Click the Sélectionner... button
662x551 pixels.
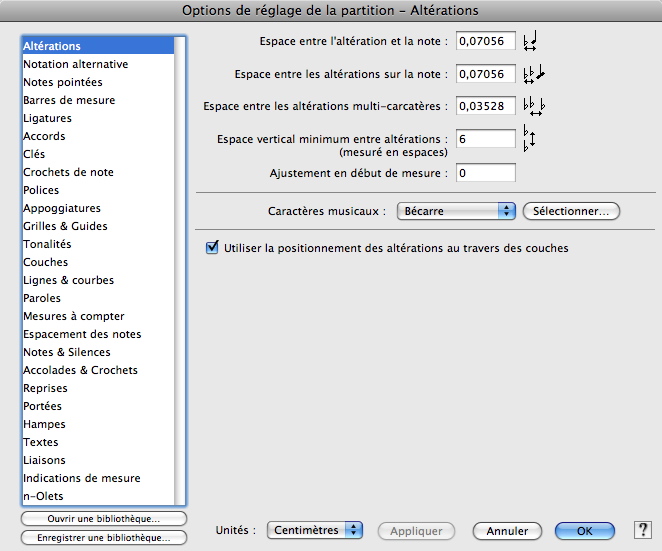point(571,211)
